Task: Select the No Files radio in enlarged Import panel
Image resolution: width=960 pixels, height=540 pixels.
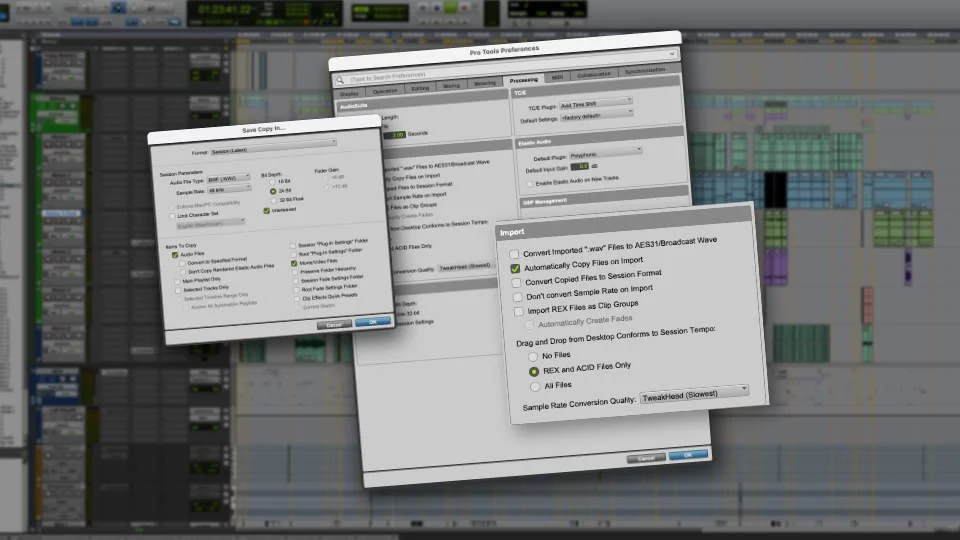Action: [x=533, y=356]
